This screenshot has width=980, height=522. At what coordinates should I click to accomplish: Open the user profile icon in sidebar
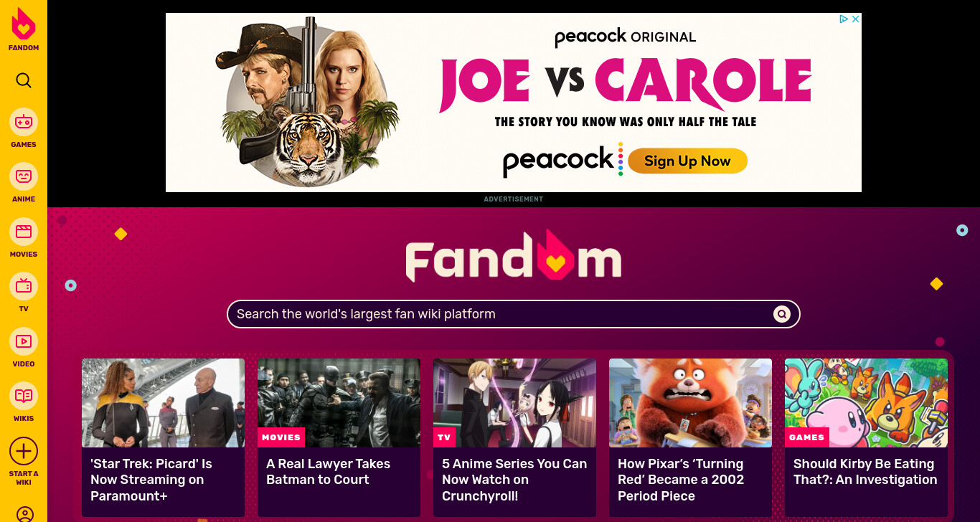24,514
